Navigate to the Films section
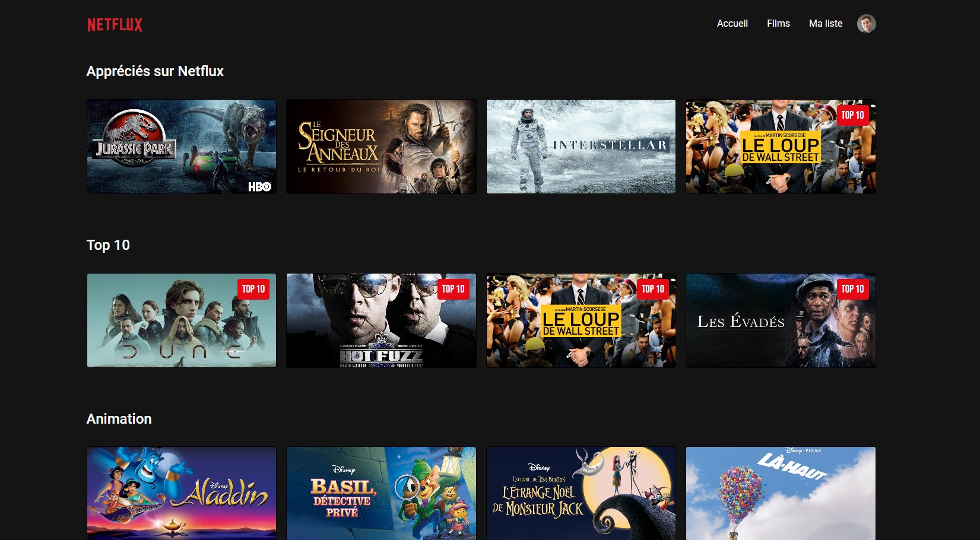Screen dimensions: 980x540 click(x=778, y=24)
